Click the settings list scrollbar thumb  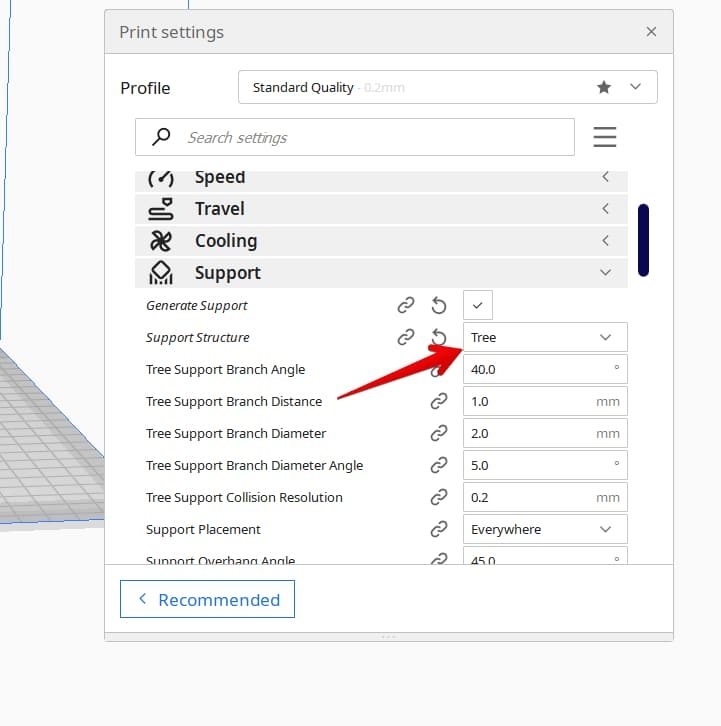coord(643,240)
